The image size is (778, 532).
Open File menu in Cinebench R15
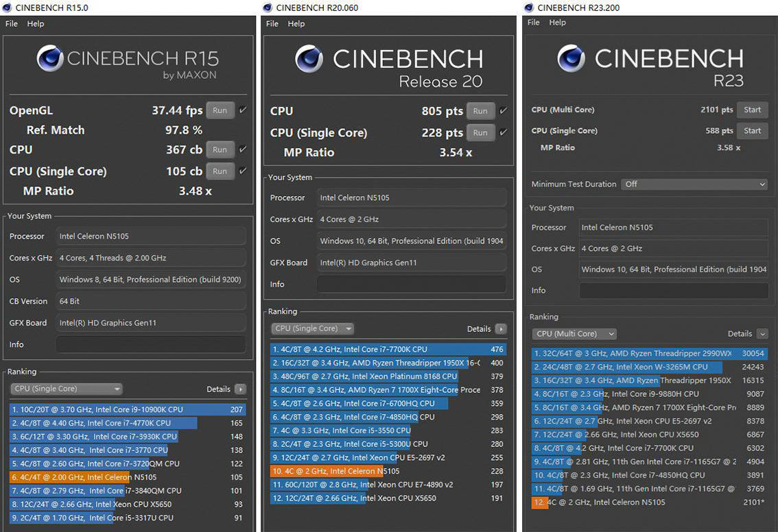[12, 23]
